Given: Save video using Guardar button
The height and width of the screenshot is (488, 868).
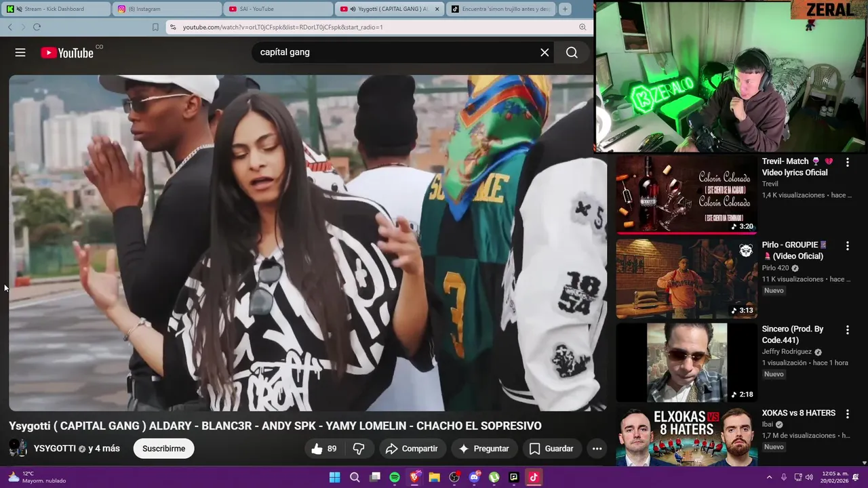Looking at the screenshot, I should [x=551, y=449].
